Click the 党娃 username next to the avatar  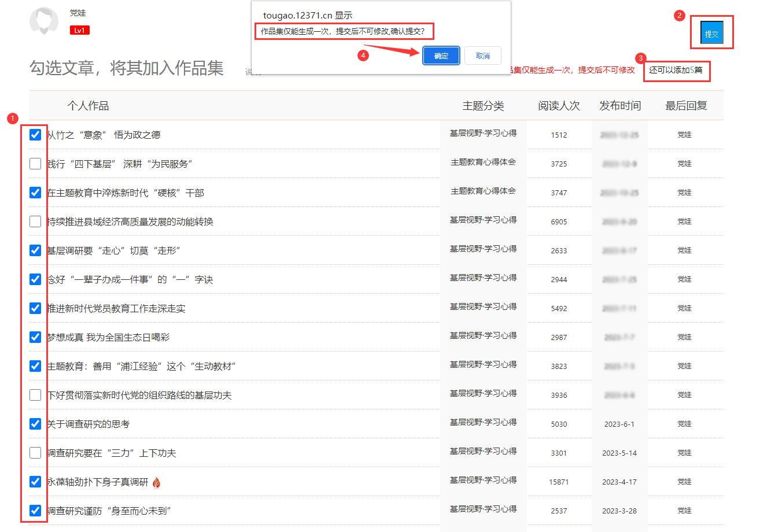pos(78,13)
